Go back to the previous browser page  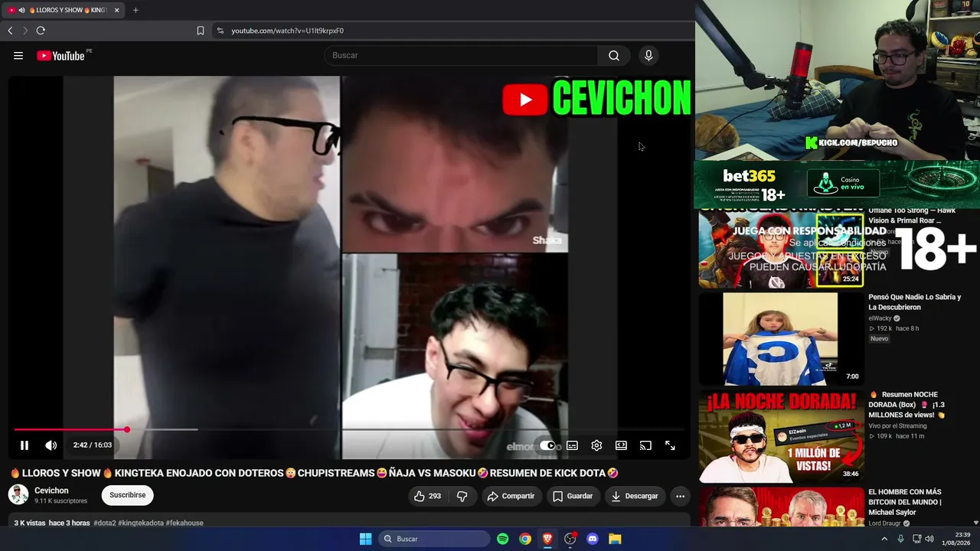point(10,31)
